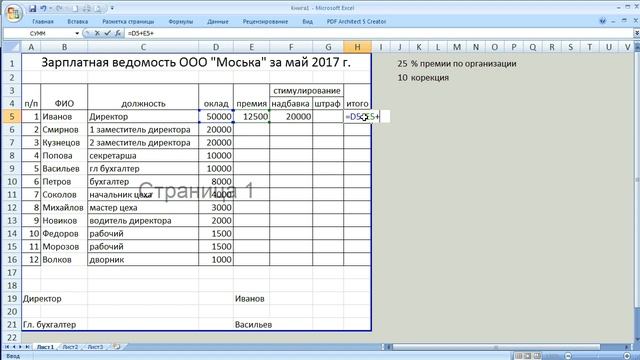The height and width of the screenshot is (360, 640).
Task: Click the штраф column header cell
Action: click(x=328, y=104)
